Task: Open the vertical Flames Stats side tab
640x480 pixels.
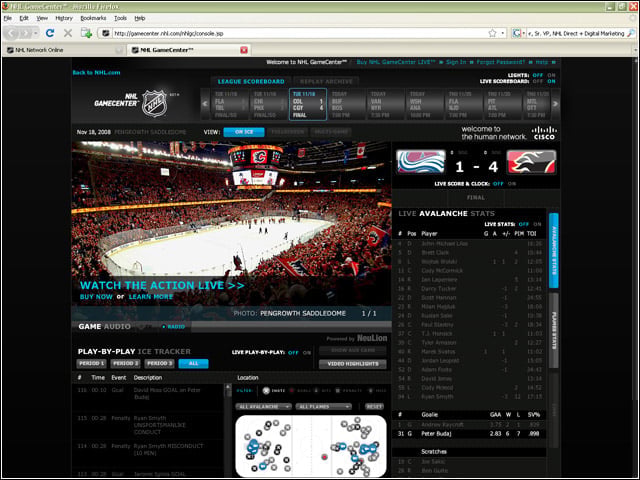Action: (554, 331)
